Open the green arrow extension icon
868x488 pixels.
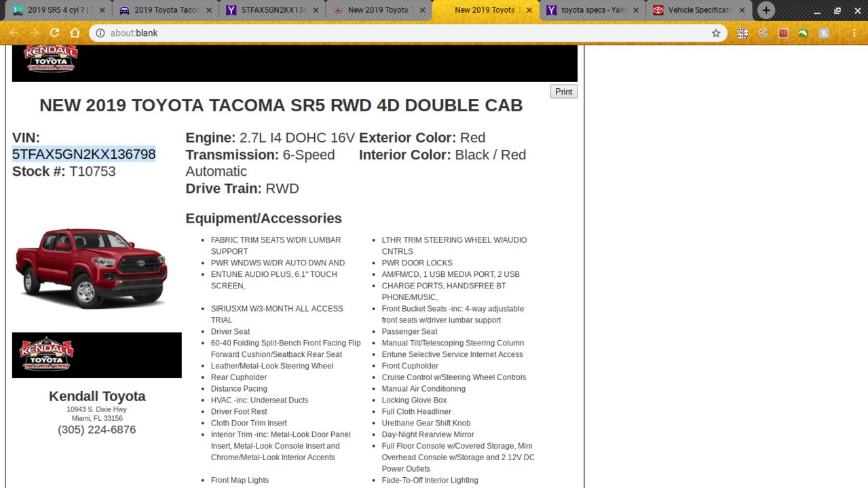tap(804, 33)
